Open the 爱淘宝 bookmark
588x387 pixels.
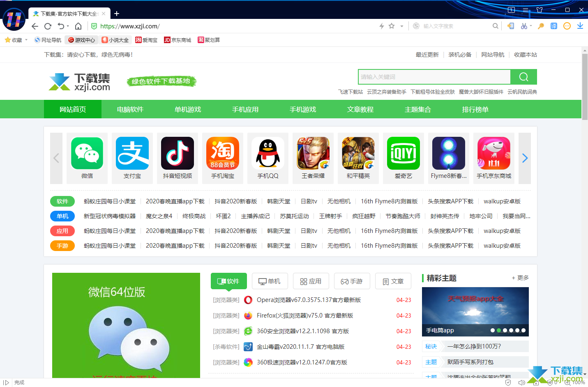coord(146,40)
